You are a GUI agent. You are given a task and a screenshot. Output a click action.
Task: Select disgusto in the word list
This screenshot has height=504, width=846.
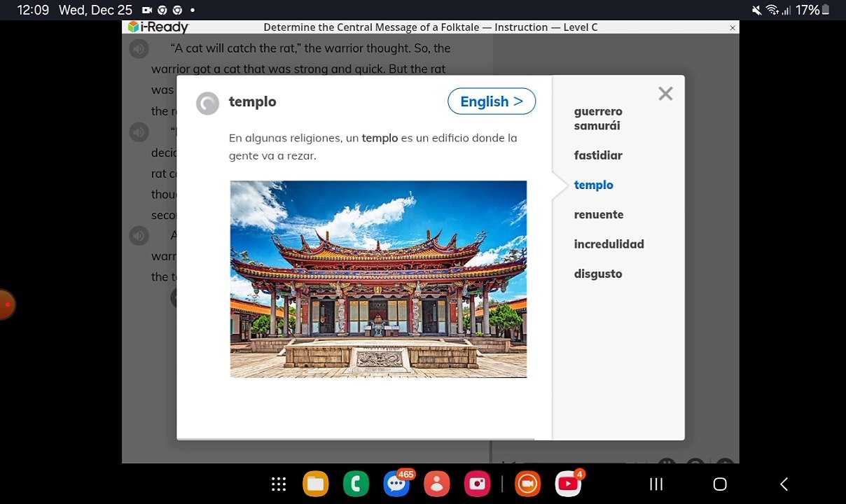pyautogui.click(x=598, y=274)
